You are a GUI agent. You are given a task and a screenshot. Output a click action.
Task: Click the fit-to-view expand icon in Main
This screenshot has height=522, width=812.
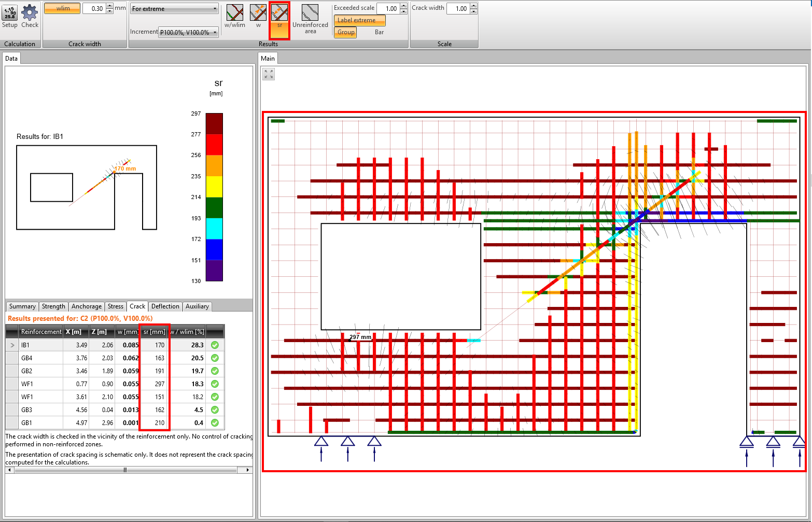(x=269, y=74)
